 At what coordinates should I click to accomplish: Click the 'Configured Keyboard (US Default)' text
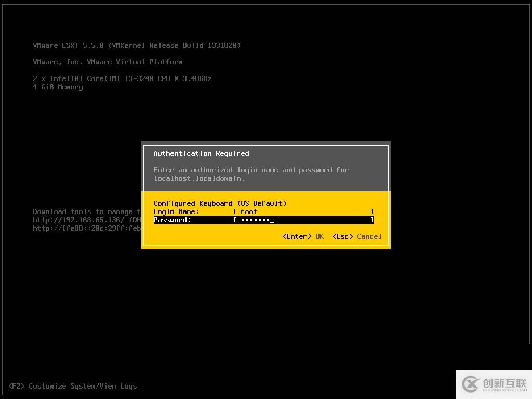[220, 203]
